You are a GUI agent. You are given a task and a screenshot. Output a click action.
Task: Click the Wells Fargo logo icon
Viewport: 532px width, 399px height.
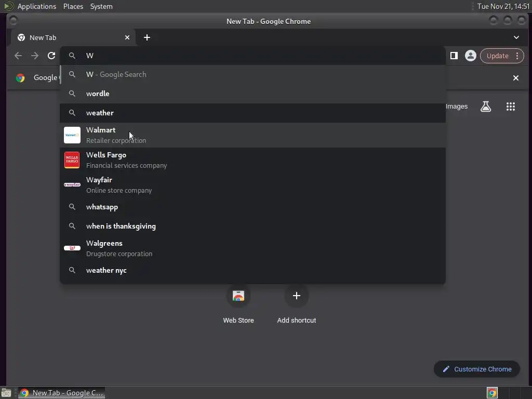pyautogui.click(x=72, y=160)
